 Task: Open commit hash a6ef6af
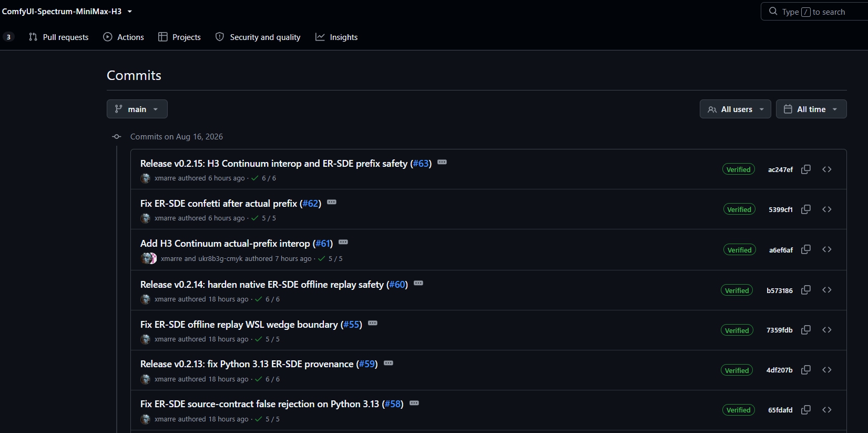(781, 250)
